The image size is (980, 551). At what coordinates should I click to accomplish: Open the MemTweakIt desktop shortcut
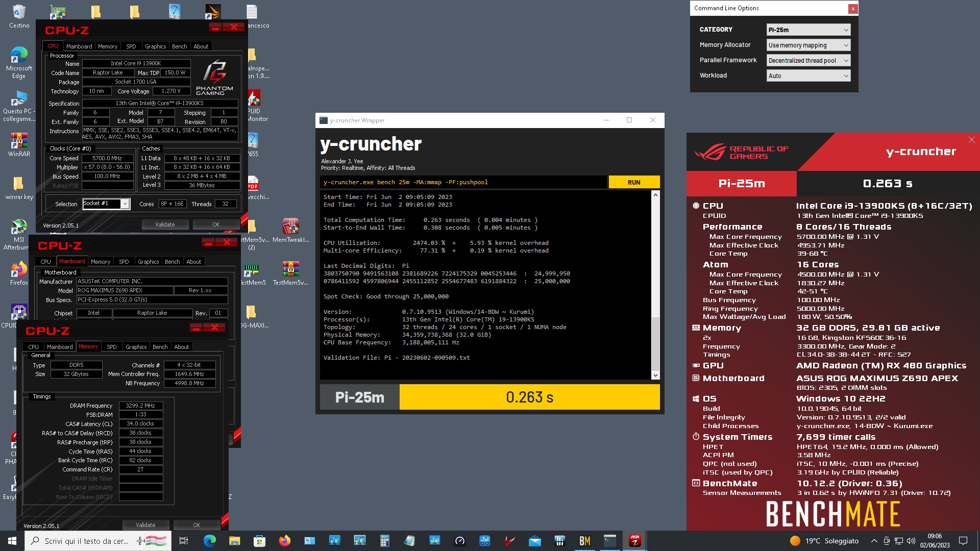[291, 231]
